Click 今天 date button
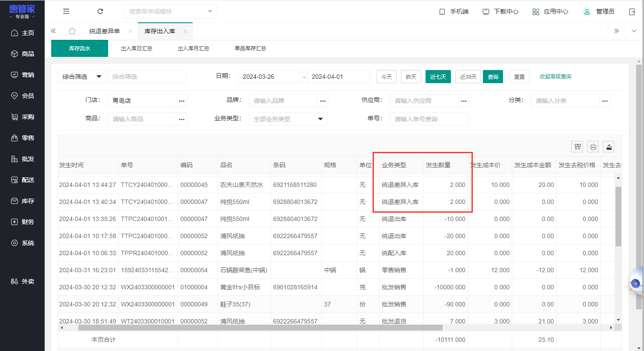 pyautogui.click(x=387, y=77)
